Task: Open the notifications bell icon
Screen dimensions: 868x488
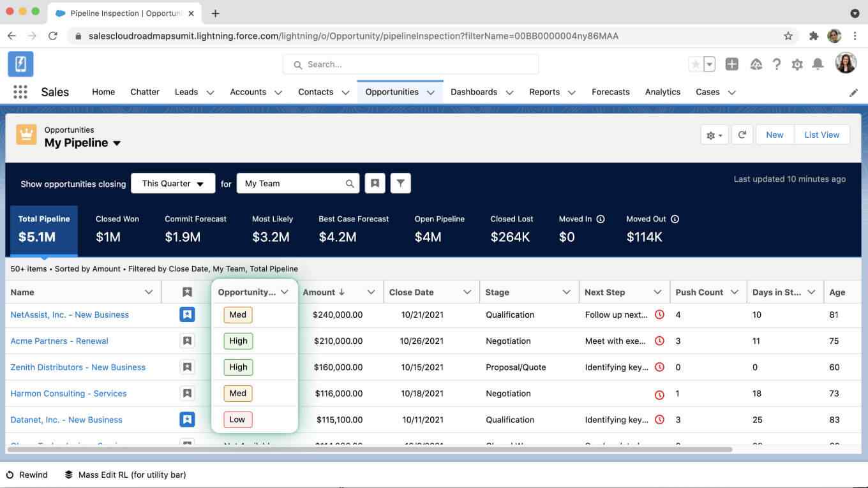Action: [x=818, y=64]
